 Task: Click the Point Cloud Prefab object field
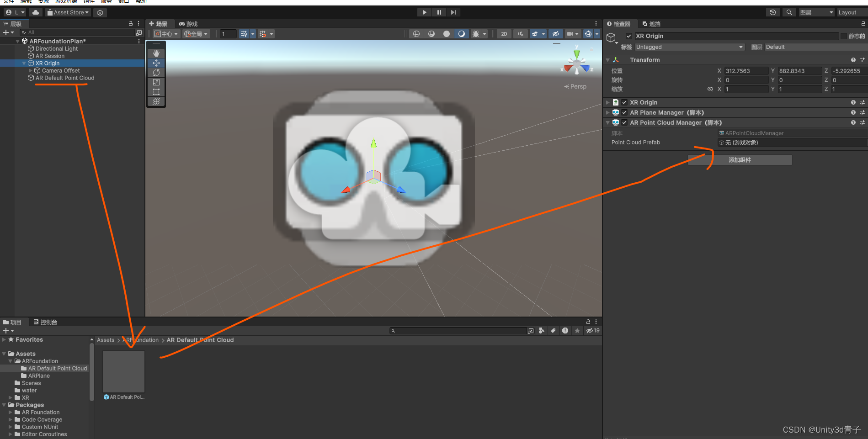(792, 143)
